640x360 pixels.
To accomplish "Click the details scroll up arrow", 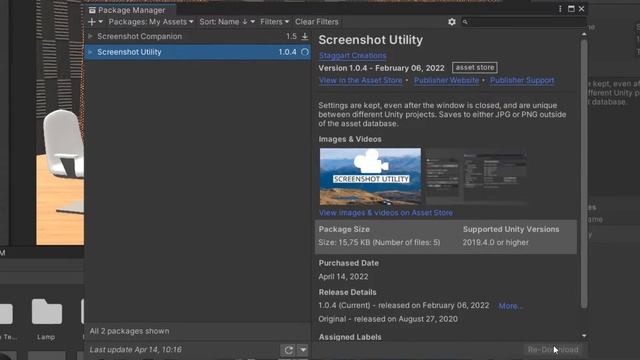I will point(584,34).
